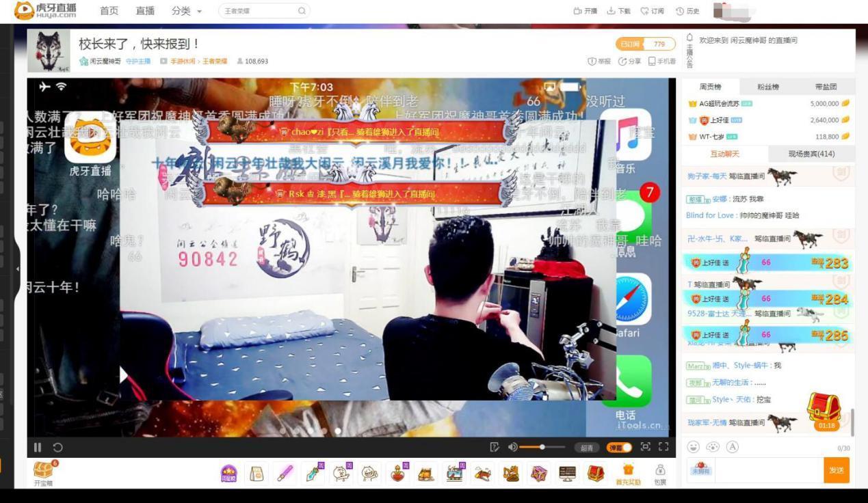Toggle the 已订阅 subscription button
This screenshot has width=868, height=503.
pyautogui.click(x=630, y=44)
